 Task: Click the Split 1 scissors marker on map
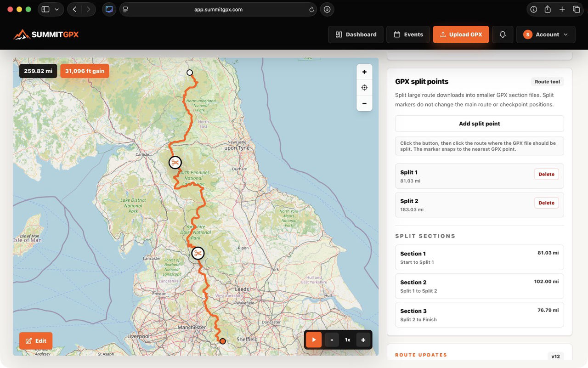(x=175, y=162)
